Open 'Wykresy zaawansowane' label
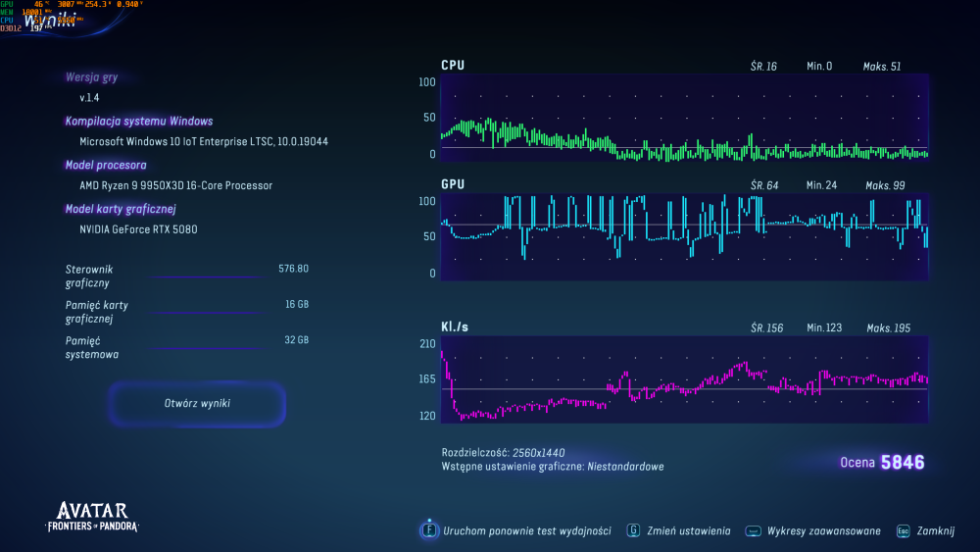This screenshot has width=980, height=552. (823, 530)
